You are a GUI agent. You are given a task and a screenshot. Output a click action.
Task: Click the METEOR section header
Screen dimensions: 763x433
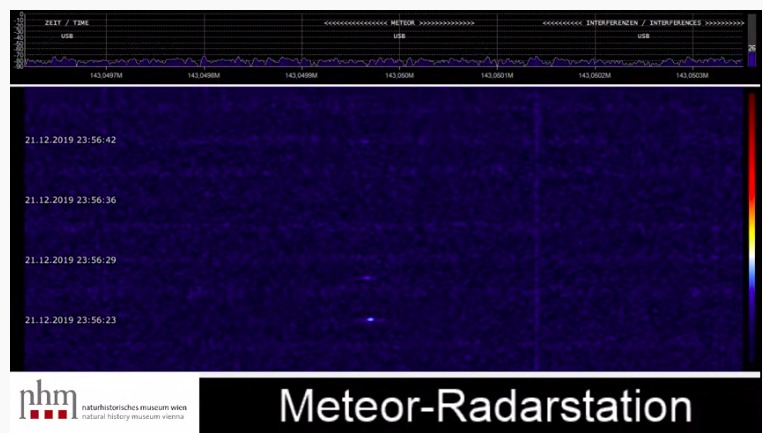click(x=399, y=22)
